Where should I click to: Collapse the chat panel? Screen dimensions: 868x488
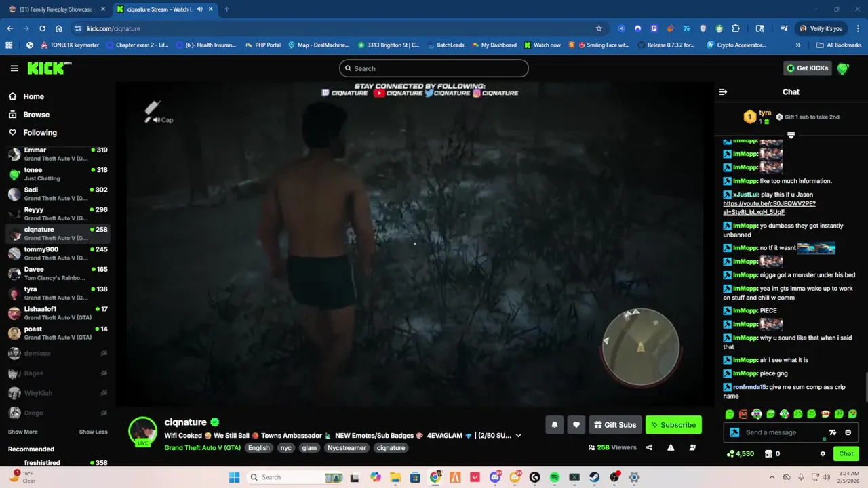tap(723, 91)
